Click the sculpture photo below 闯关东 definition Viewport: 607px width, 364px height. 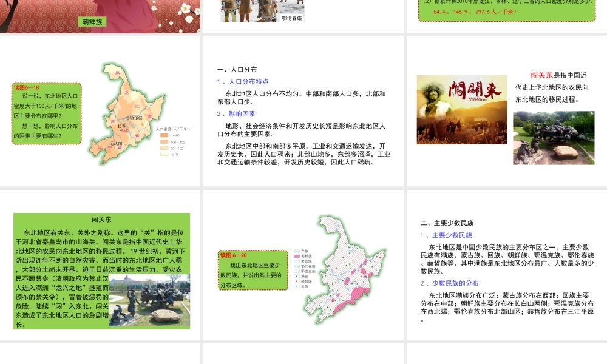[x=554, y=138]
